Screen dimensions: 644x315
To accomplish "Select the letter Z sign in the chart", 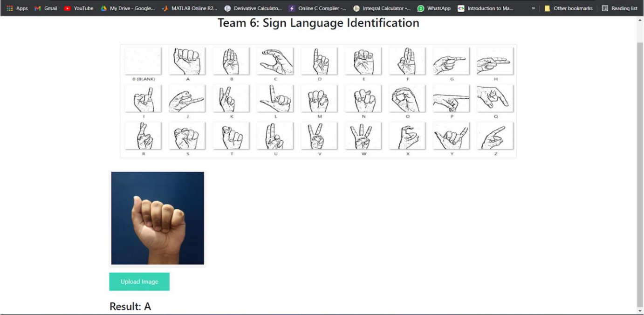I will 495,136.
